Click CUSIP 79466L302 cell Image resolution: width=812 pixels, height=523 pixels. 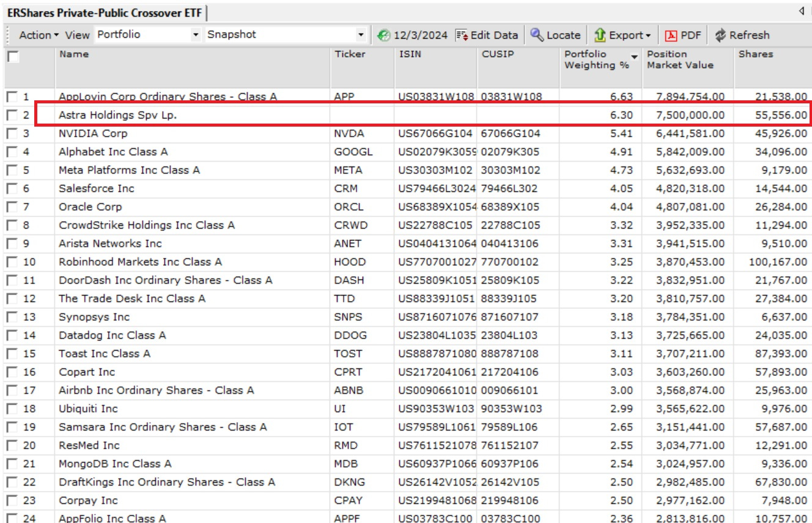(518, 188)
